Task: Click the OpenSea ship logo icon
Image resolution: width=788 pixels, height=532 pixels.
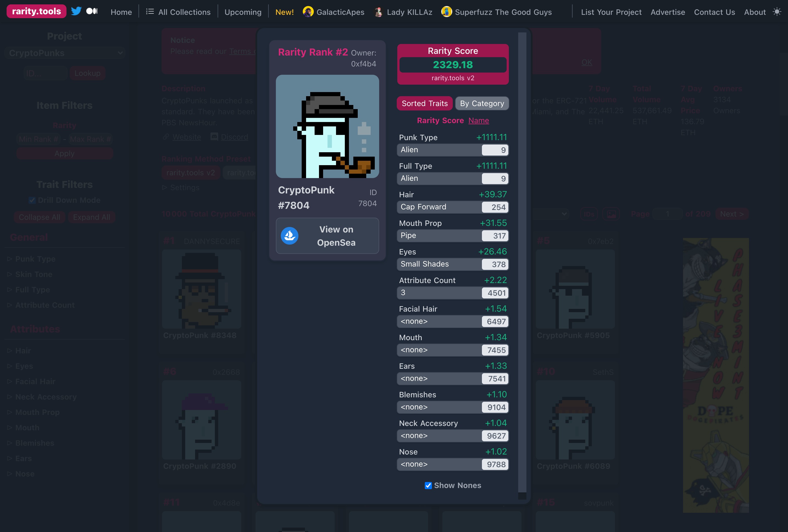Action: [x=290, y=236]
